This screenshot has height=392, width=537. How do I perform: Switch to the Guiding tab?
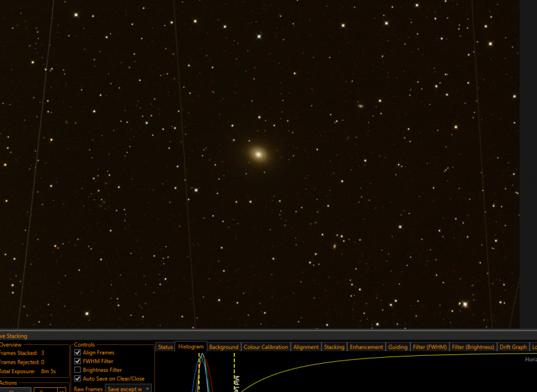(x=397, y=347)
